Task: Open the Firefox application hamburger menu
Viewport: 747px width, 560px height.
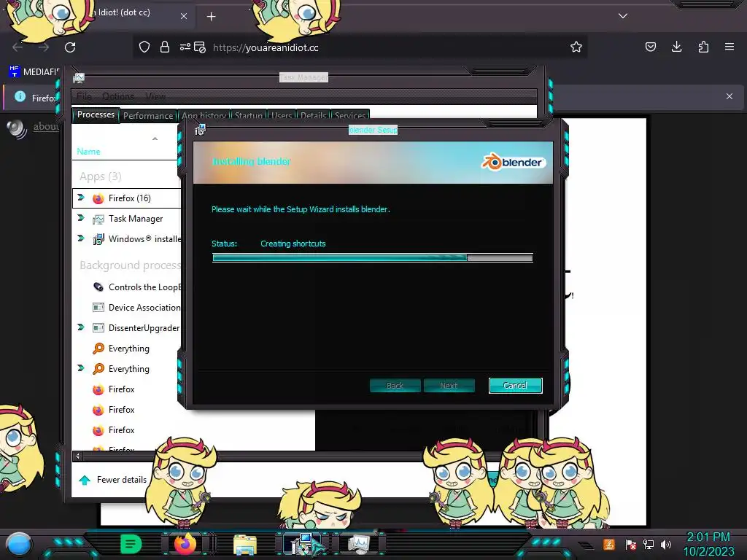Action: tap(729, 47)
